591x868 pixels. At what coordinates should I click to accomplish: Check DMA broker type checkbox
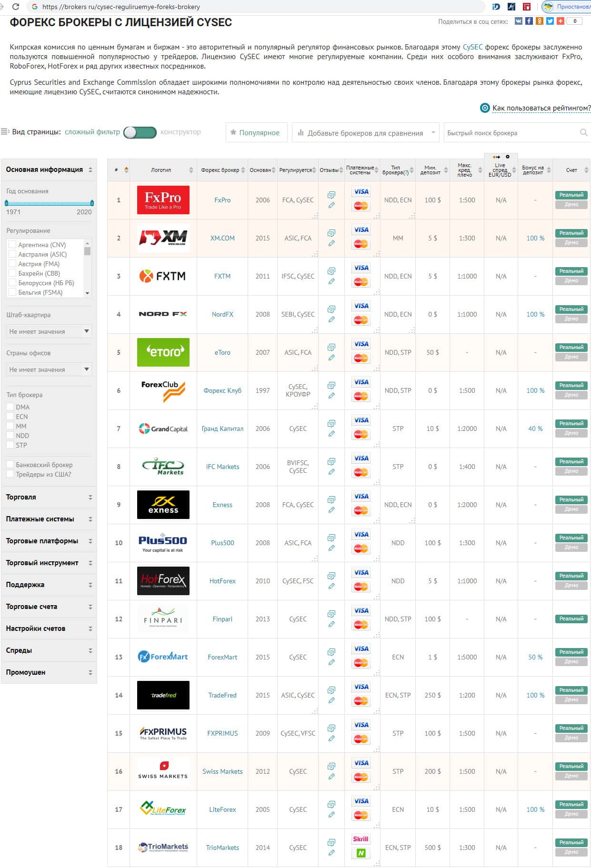[x=10, y=407]
